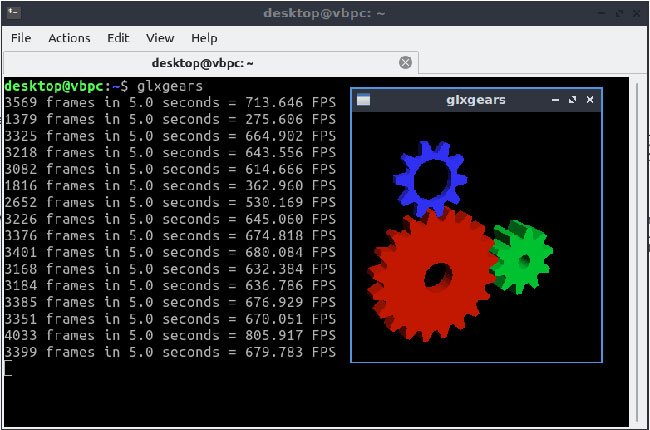Click the glxgears window menu icon

click(363, 100)
